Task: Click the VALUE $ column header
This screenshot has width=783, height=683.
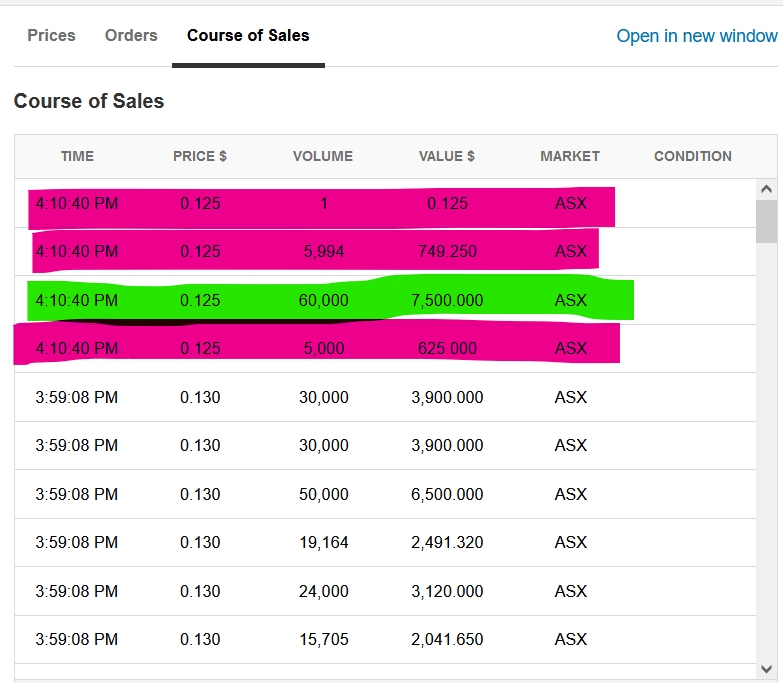Action: click(x=446, y=156)
